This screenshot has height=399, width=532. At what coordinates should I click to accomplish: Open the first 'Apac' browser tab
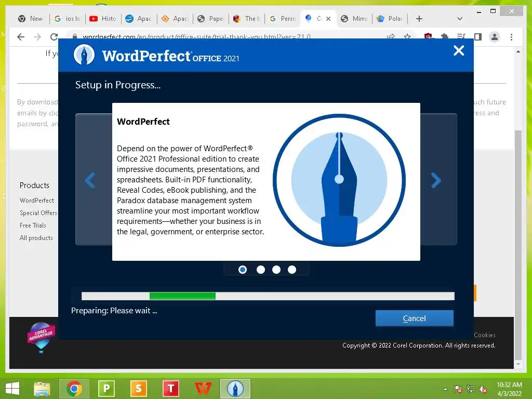[139, 19]
